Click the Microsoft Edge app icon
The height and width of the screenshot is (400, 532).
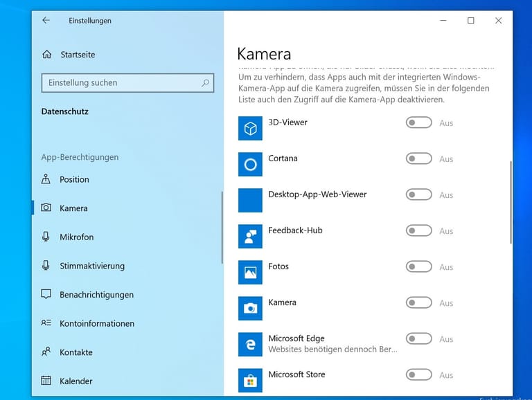(x=250, y=345)
